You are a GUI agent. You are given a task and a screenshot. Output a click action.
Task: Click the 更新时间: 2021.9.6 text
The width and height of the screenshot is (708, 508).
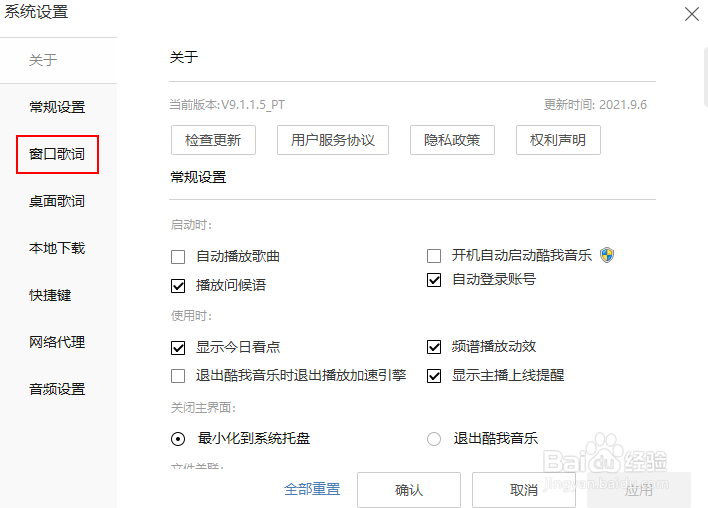[595, 105]
